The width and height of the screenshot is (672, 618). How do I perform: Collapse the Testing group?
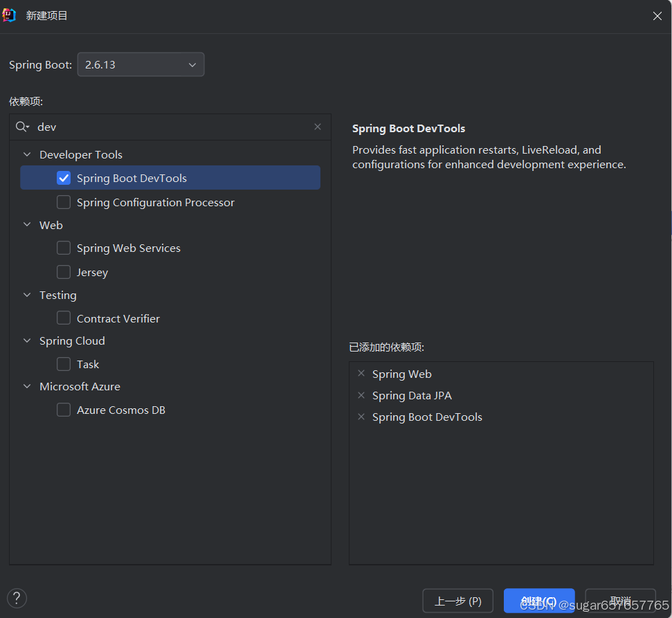click(x=27, y=295)
